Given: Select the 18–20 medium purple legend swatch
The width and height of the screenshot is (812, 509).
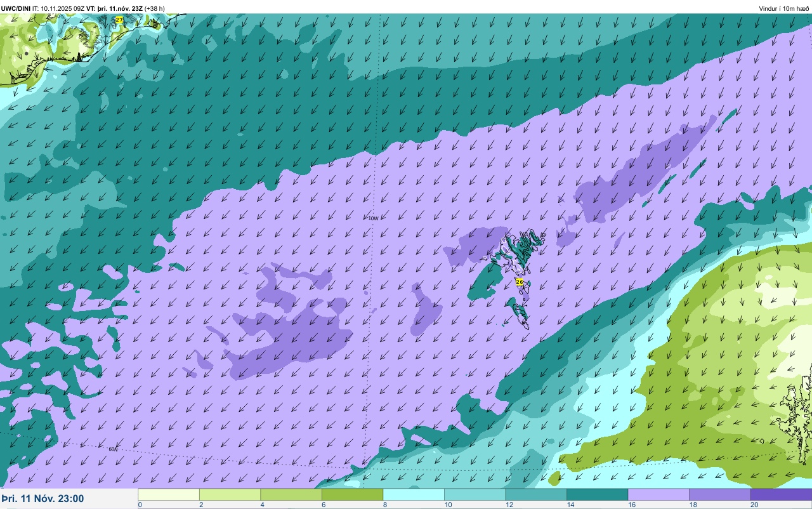Looking at the screenshot, I should [x=720, y=494].
